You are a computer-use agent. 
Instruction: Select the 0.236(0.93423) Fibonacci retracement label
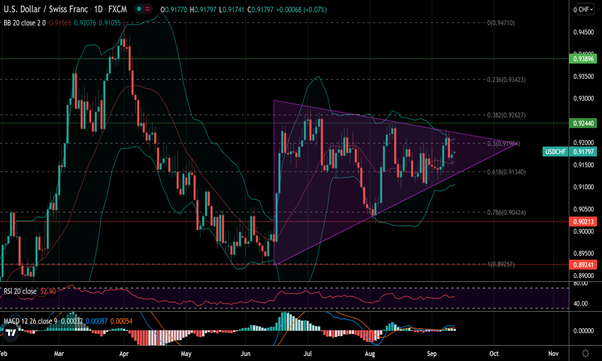(506, 80)
